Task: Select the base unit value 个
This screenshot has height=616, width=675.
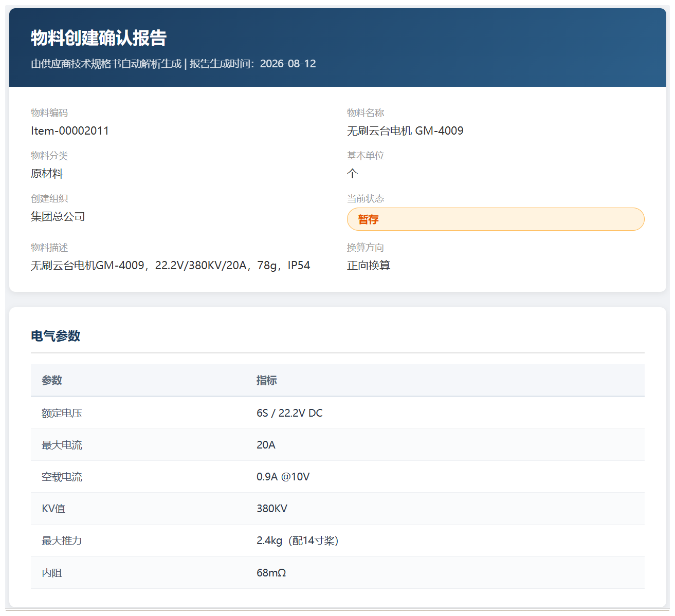Action: pos(352,174)
